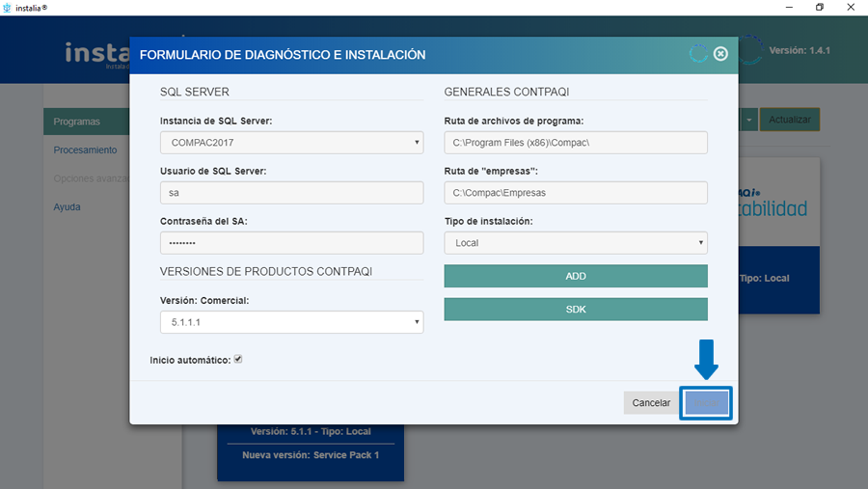Select Programas in the sidebar
Viewport: 868px width, 489px height.
[x=77, y=122]
